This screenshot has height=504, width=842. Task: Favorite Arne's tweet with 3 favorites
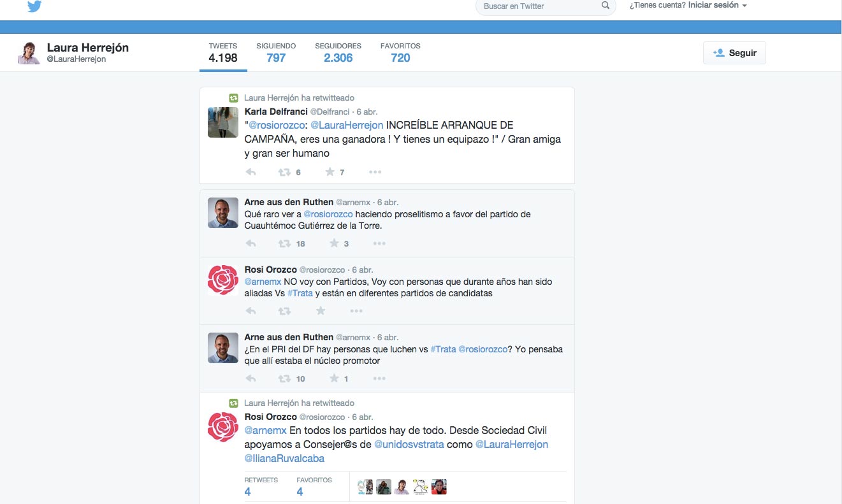coord(333,243)
